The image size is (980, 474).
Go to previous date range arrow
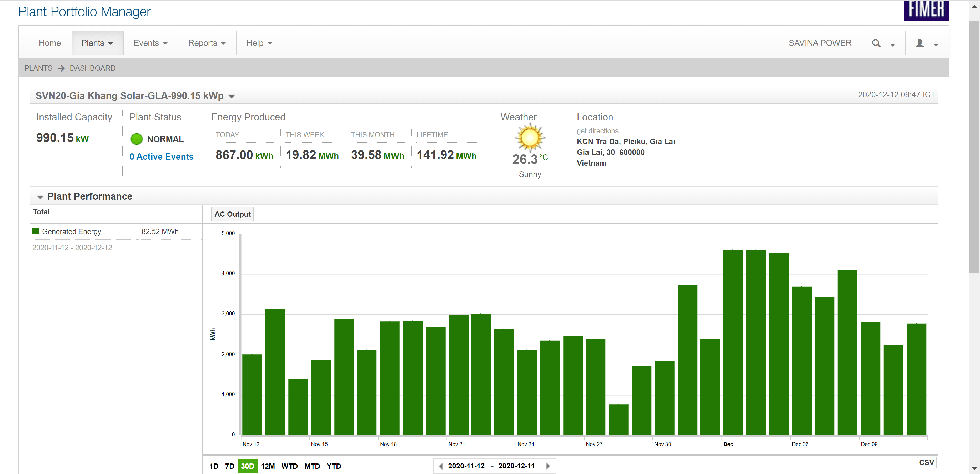441,466
